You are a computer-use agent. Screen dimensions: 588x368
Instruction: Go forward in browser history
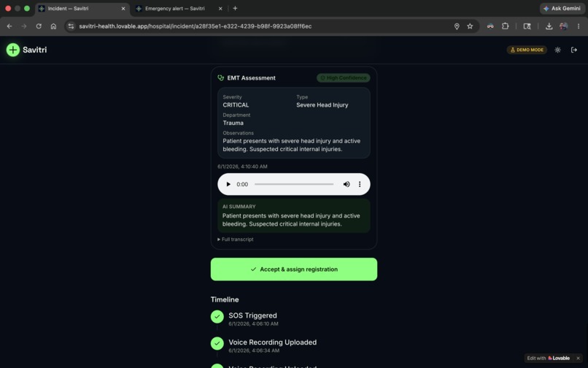[x=24, y=26]
